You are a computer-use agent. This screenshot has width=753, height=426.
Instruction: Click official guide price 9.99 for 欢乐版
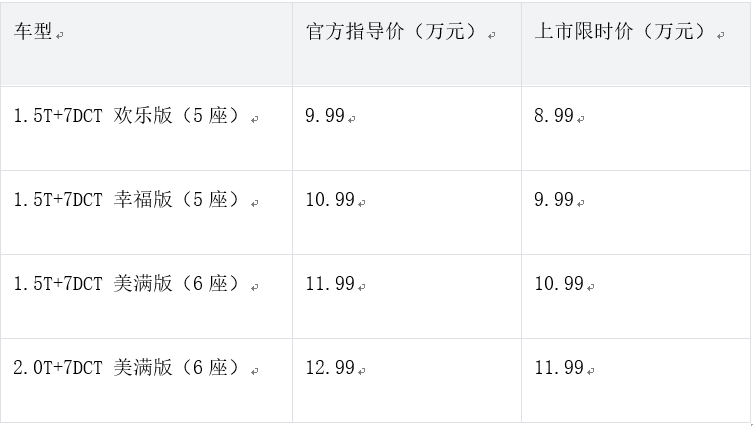pyautogui.click(x=325, y=116)
